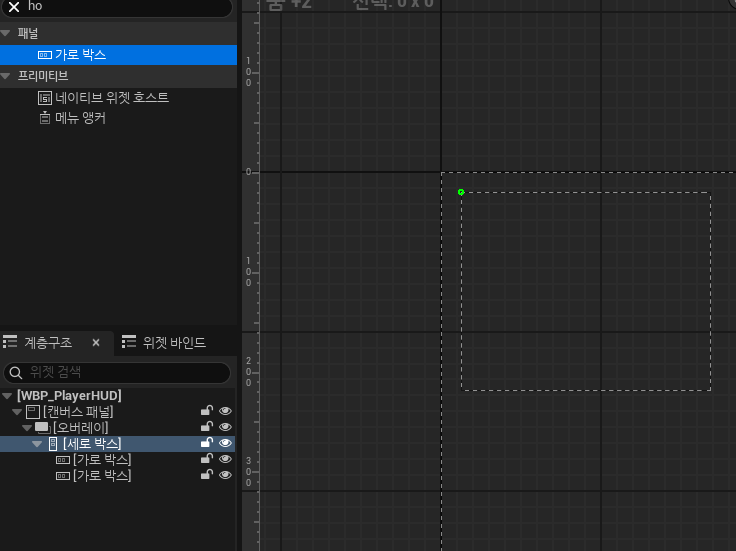Toggle lock on the 세로 박스 row
This screenshot has height=551, width=736.
point(207,442)
